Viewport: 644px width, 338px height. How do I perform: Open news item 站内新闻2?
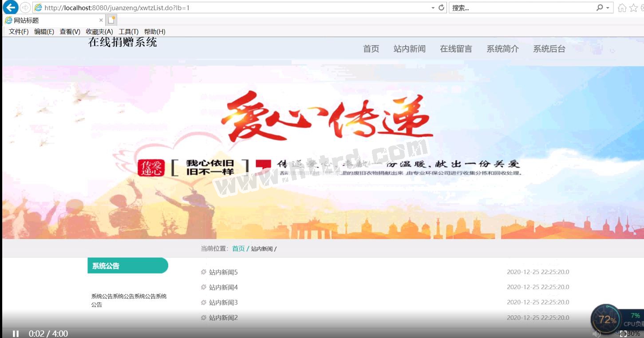point(223,317)
